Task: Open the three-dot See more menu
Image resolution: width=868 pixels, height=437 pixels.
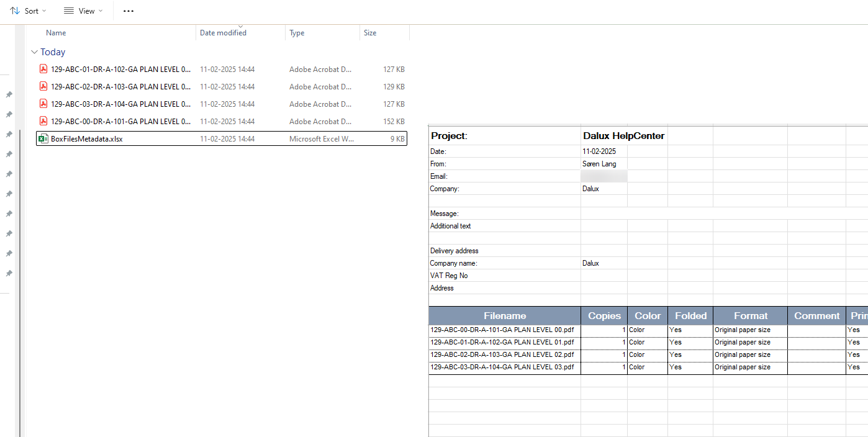Action: point(129,11)
